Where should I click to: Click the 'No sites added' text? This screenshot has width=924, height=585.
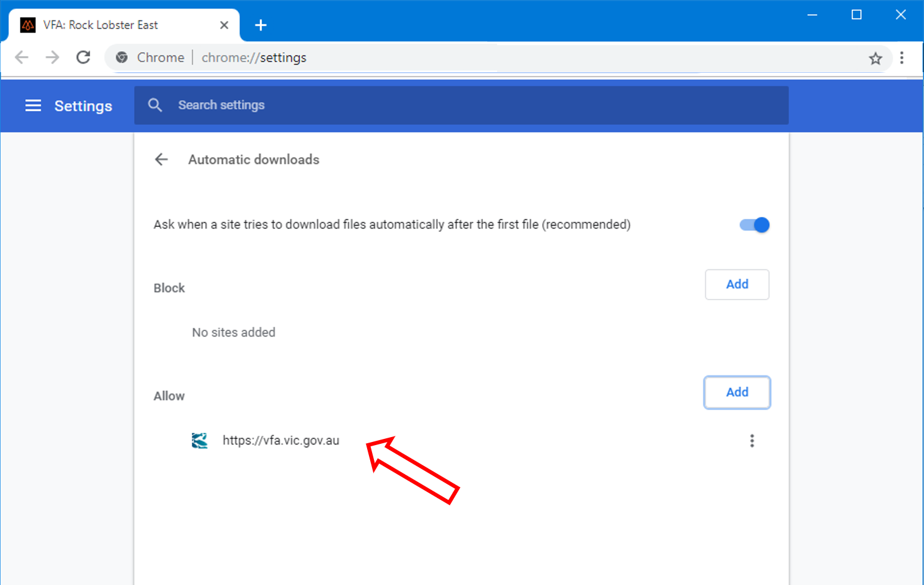233,333
